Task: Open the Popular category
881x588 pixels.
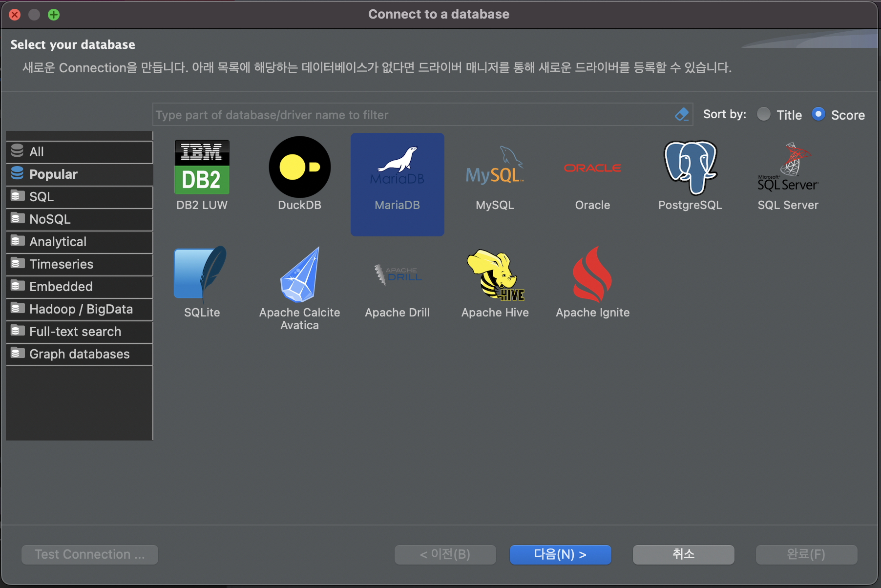Action: click(79, 174)
